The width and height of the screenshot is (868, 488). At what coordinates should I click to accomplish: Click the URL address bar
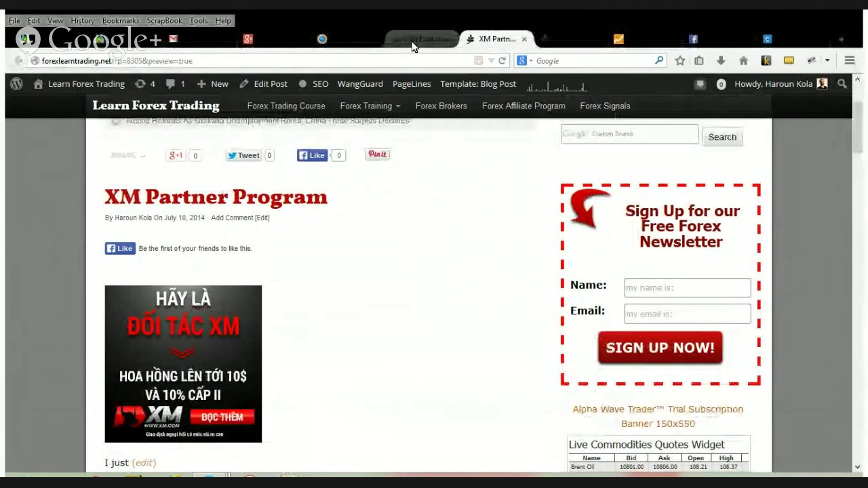coord(254,61)
